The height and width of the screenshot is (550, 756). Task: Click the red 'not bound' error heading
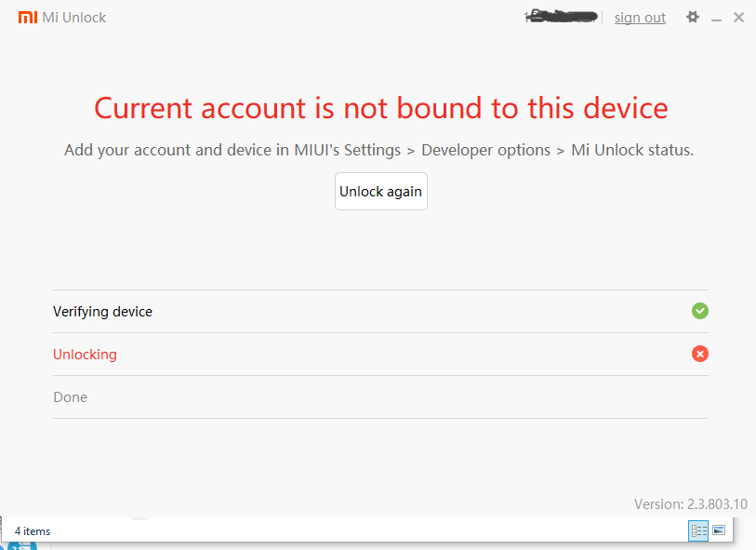tap(380, 108)
